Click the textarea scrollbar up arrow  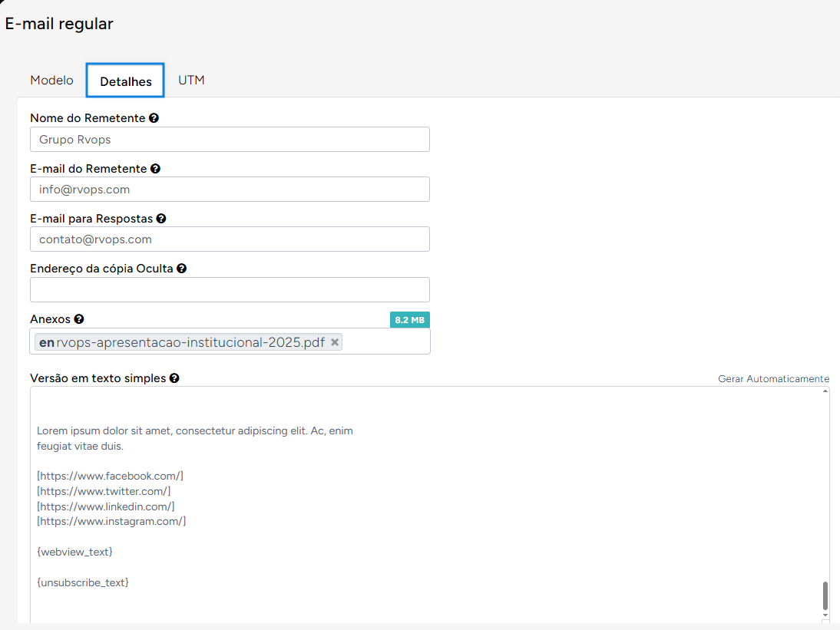[x=825, y=391]
